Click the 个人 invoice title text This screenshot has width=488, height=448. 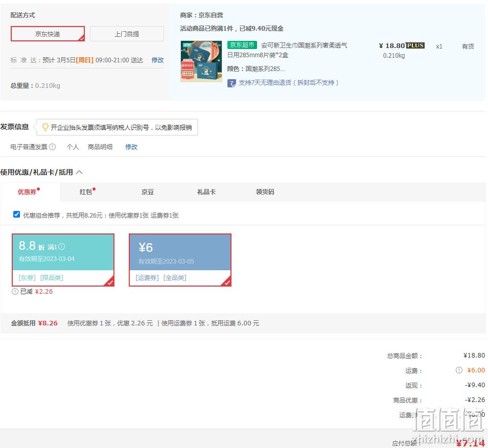tap(73, 147)
